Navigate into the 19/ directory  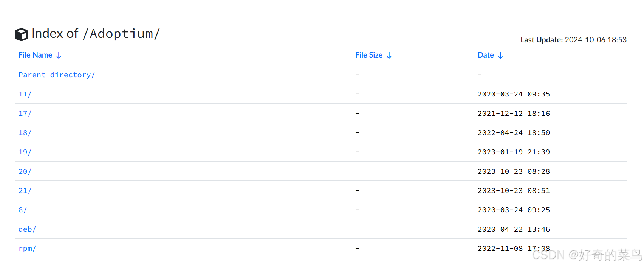tap(25, 152)
